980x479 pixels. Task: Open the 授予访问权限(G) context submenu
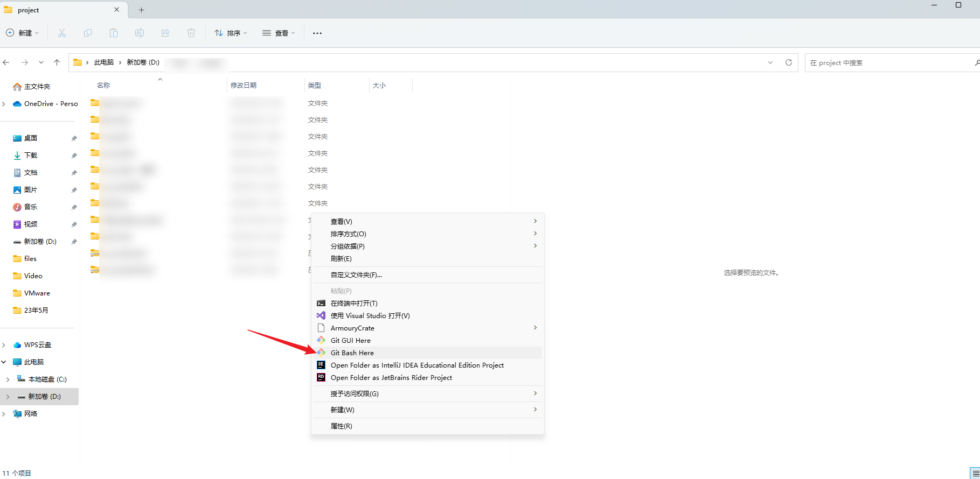click(x=428, y=393)
